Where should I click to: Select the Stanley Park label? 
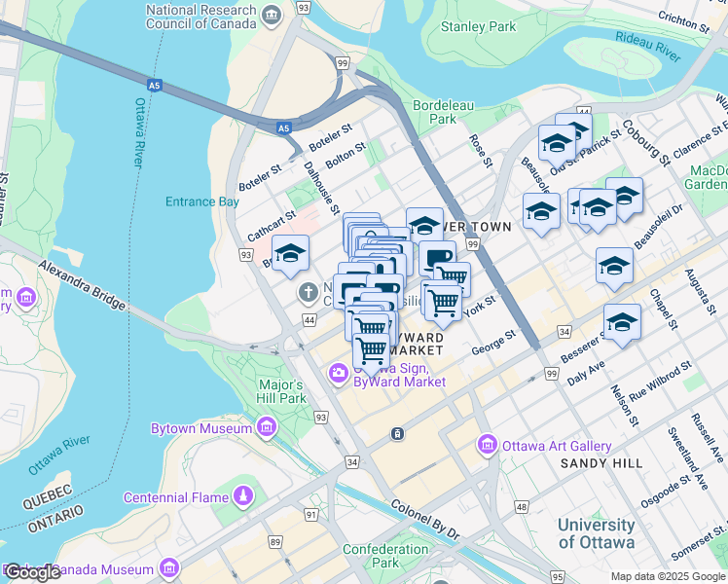pyautogui.click(x=478, y=27)
